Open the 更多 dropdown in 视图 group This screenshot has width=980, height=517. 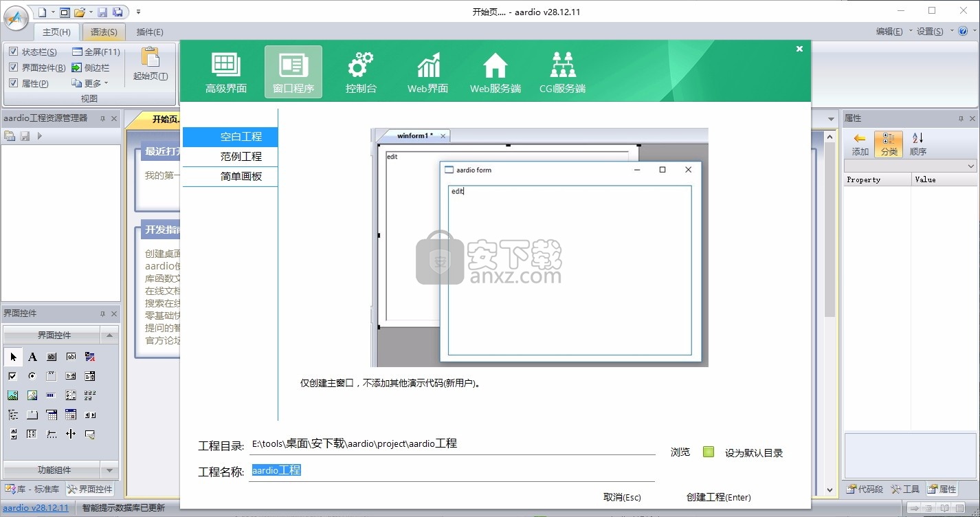click(x=90, y=83)
